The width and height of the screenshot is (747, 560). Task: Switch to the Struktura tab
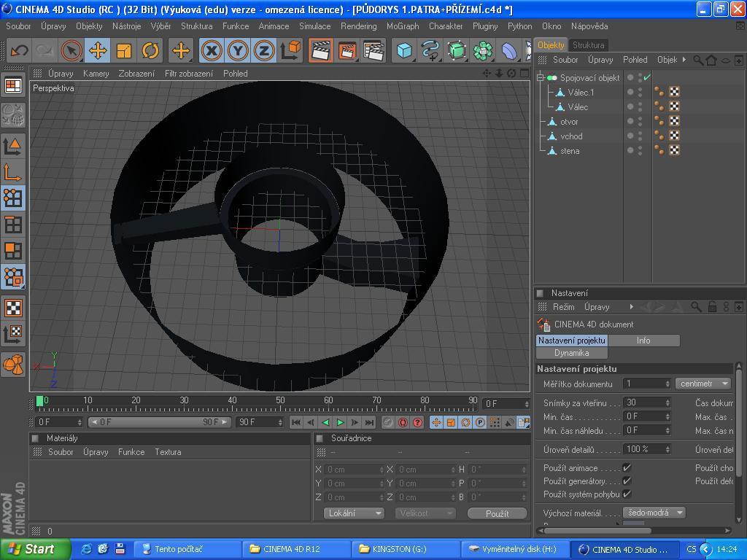click(589, 45)
